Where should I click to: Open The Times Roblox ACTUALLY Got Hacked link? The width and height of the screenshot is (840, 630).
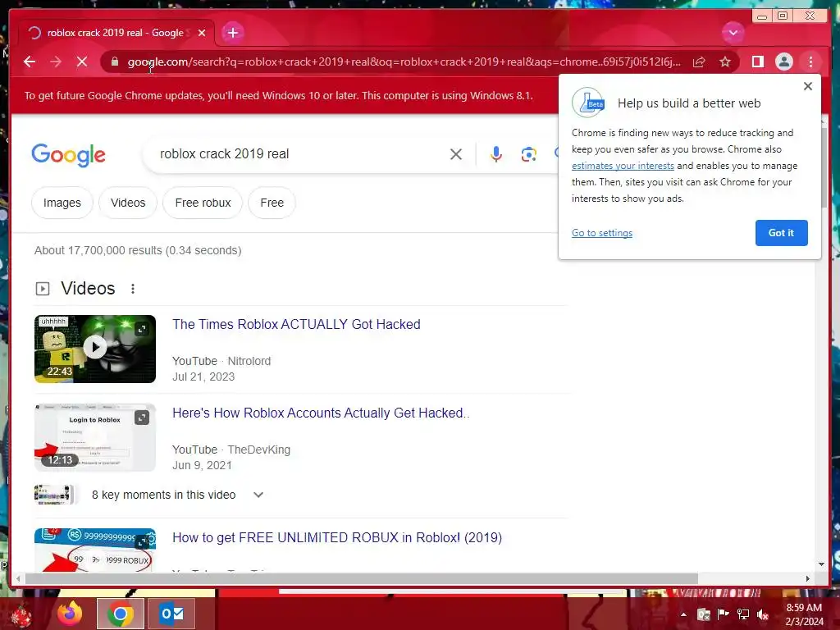point(296,324)
